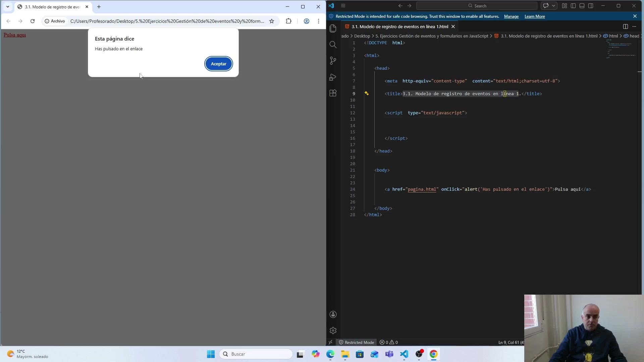Viewport: 644px width, 362px height.
Task: Focus the VS Code Search command center
Action: coord(477,6)
